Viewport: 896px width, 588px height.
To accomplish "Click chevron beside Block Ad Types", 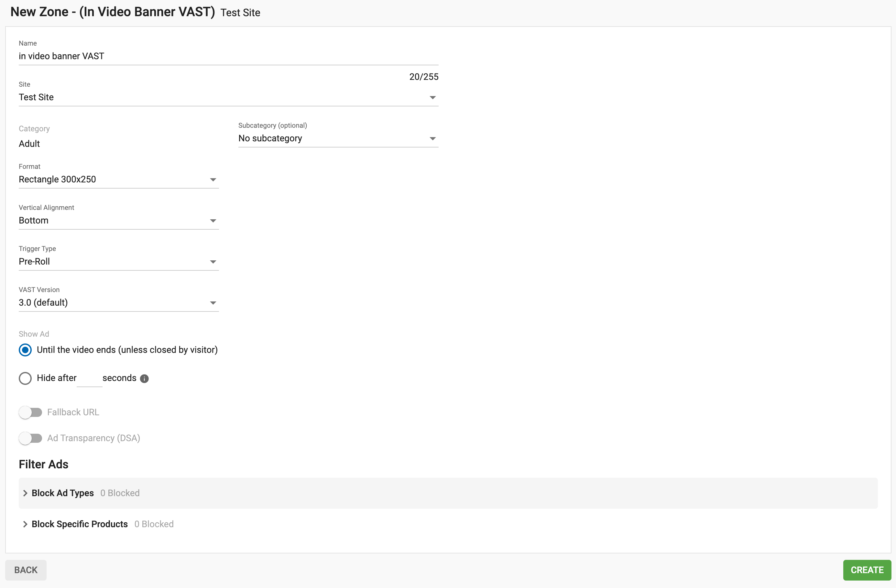I will 25,493.
